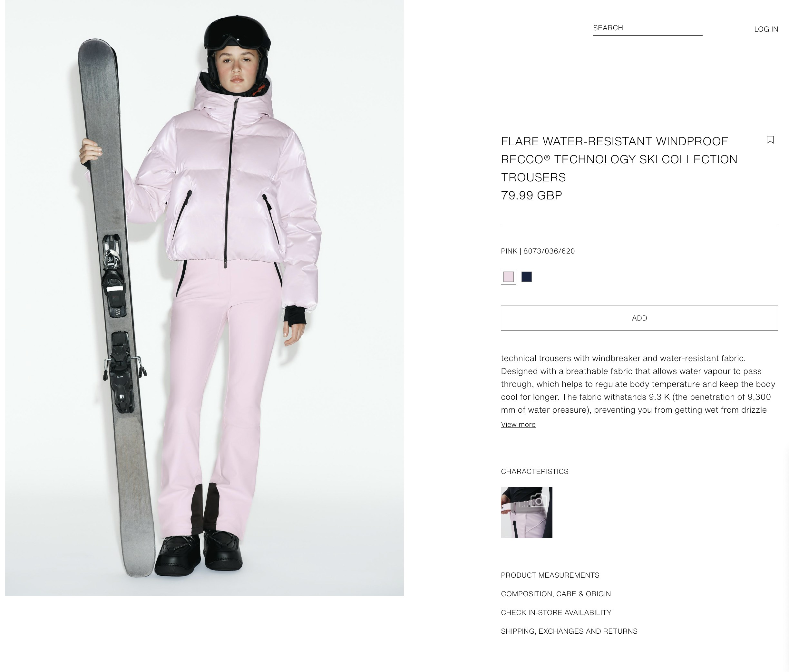789x672 pixels.
Task: Open PRODUCT MEASUREMENTS section
Action: click(550, 575)
